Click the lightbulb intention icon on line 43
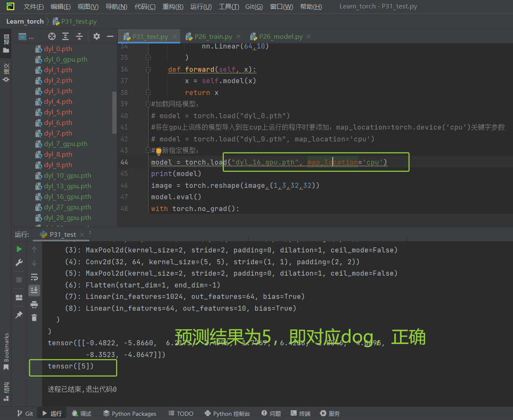Viewport: 513px width, 420px height. coord(158,151)
